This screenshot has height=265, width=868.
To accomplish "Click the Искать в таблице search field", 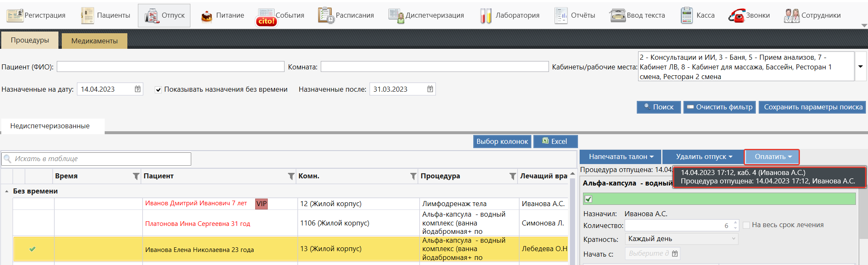I will [x=101, y=159].
